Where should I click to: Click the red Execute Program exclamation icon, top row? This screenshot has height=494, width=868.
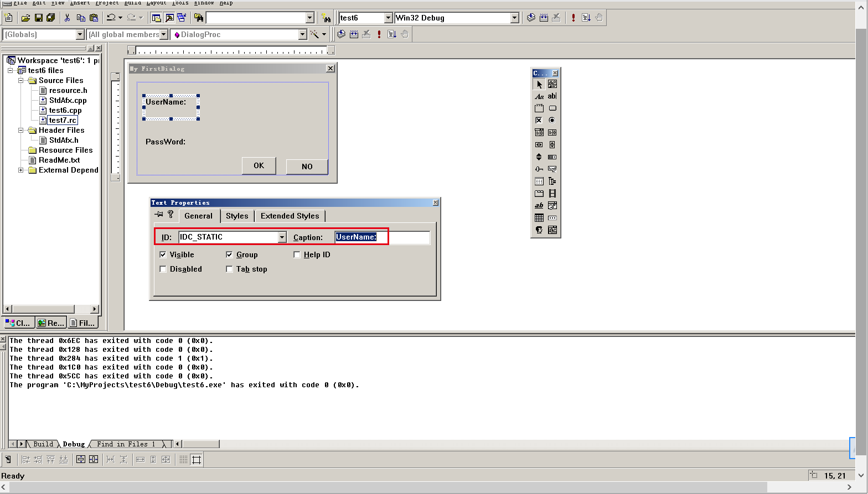pyautogui.click(x=573, y=18)
